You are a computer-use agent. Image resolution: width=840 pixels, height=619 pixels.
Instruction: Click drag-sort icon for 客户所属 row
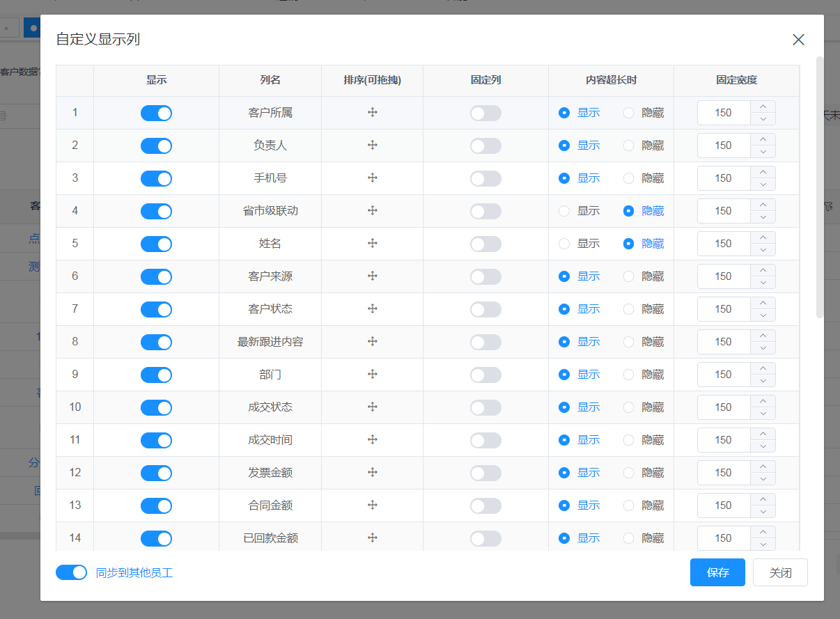coord(373,113)
